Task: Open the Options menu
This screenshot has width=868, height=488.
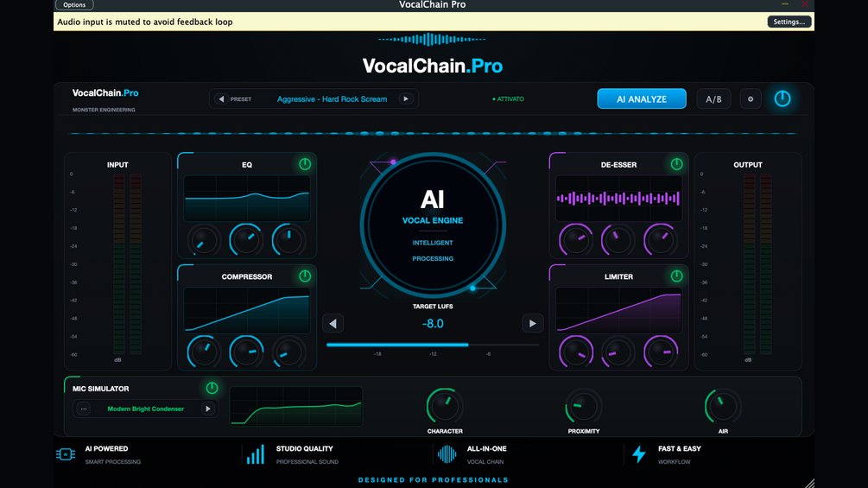Action: click(x=74, y=5)
